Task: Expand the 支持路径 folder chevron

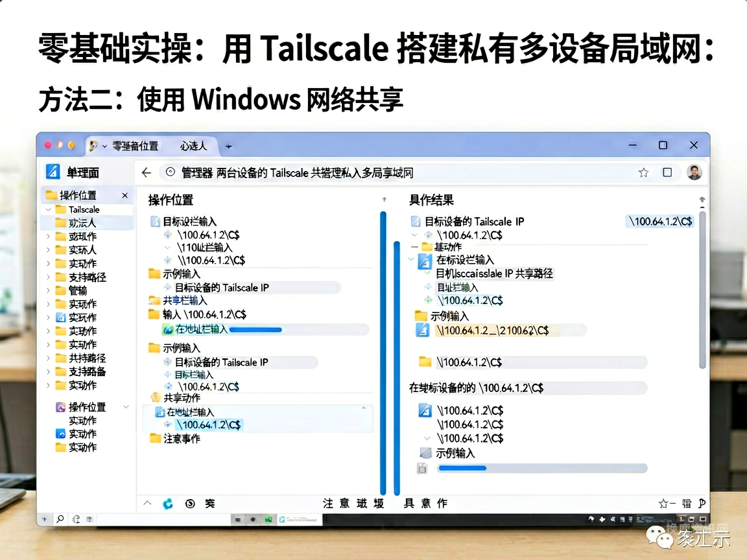Action: pos(48,277)
